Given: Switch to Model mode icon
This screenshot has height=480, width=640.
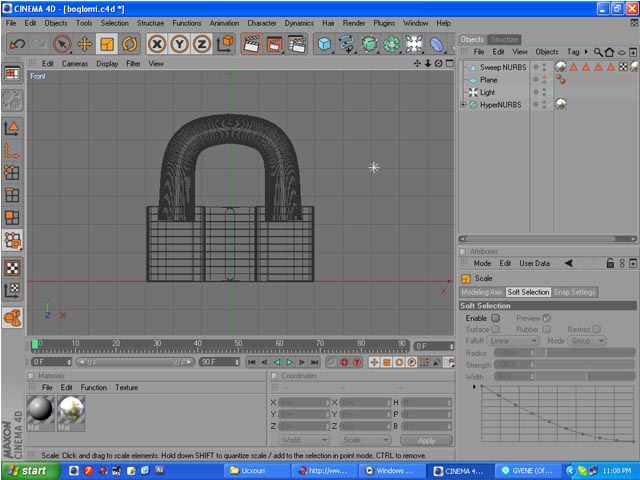Looking at the screenshot, I should [x=12, y=128].
